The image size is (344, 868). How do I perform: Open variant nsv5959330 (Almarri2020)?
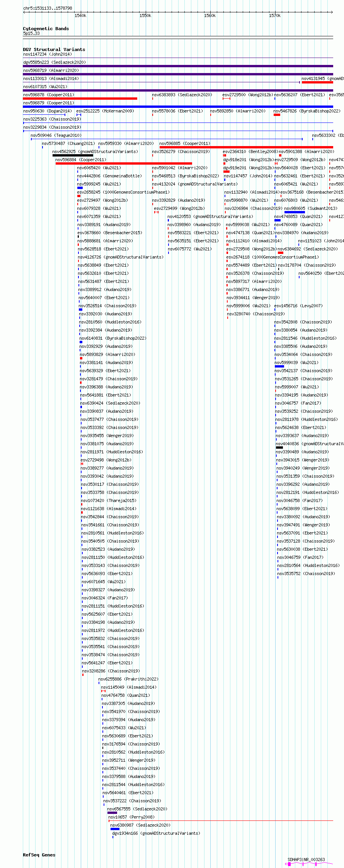tap(126, 143)
